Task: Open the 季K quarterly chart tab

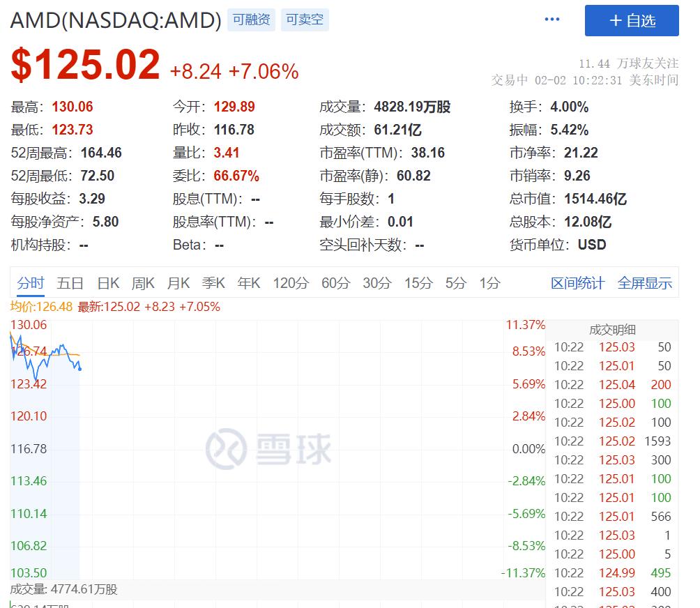Action: 213,283
